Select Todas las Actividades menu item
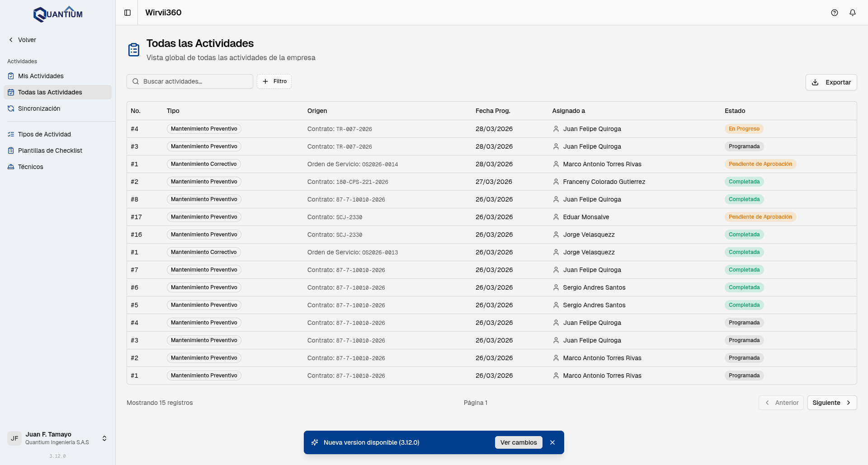The image size is (868, 465). click(x=50, y=92)
